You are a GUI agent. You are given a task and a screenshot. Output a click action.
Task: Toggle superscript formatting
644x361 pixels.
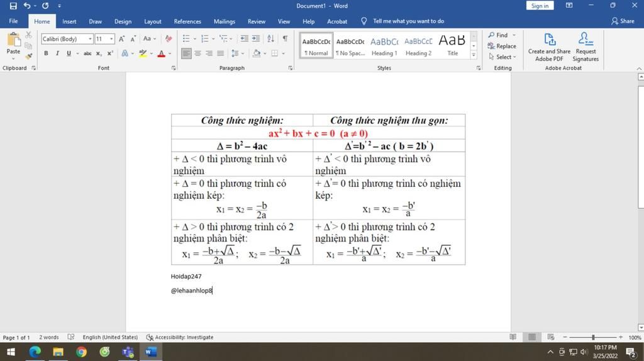tap(110, 53)
